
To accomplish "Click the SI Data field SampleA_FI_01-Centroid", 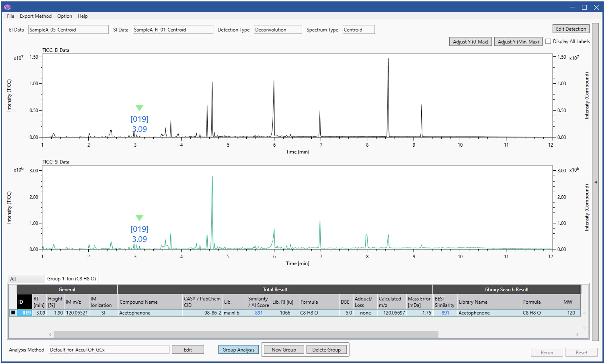I will [x=173, y=30].
